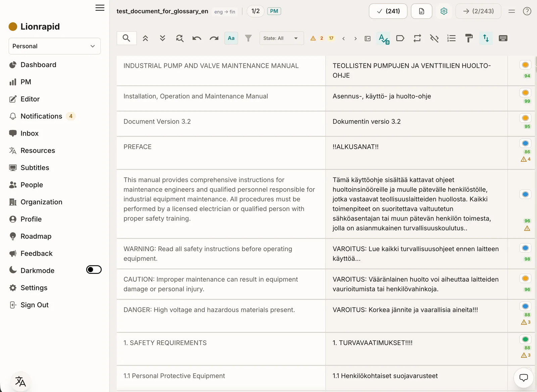Click the next arrow (2/243) button
Screen dimensions: 537x392
[478, 11]
